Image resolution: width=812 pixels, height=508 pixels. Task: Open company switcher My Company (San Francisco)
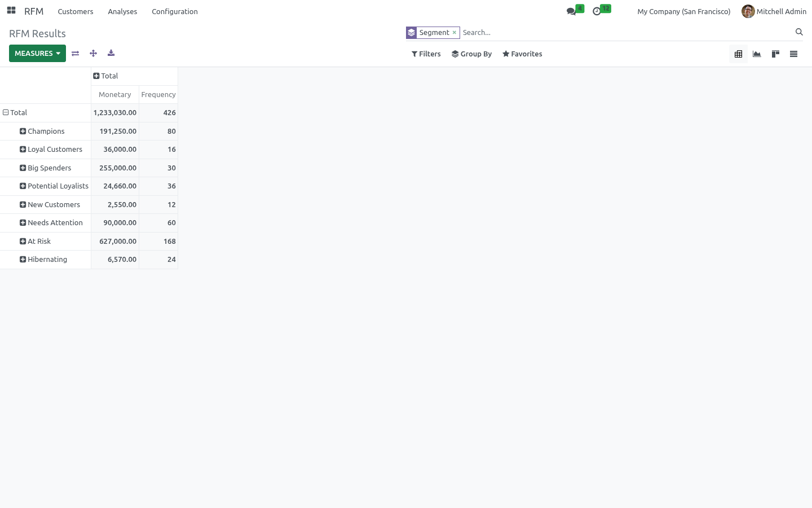(x=683, y=11)
